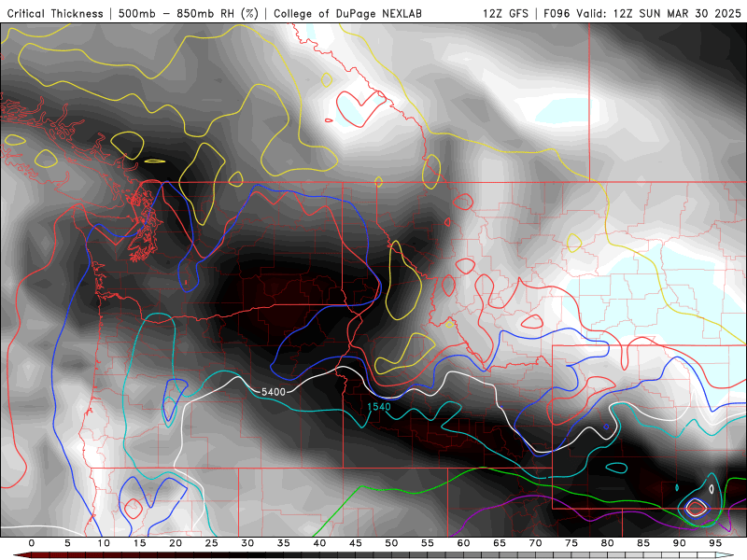Select the "35" scale number
The width and height of the screenshot is (747, 560).
pyautogui.click(x=284, y=543)
